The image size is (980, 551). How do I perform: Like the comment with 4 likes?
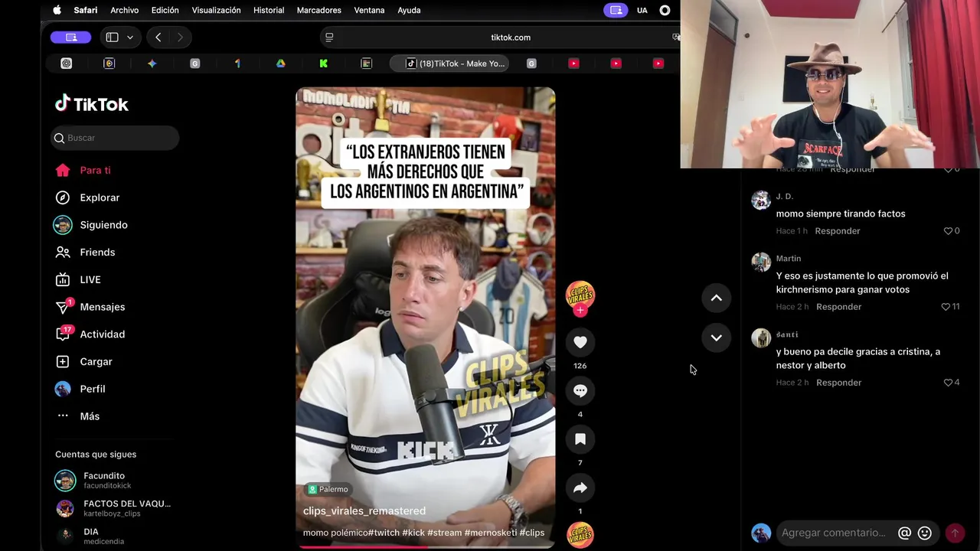948,383
